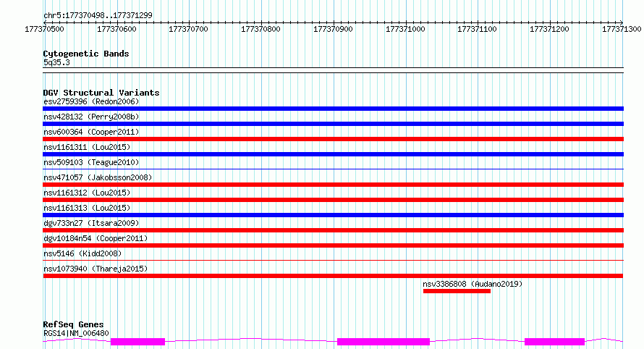Select the nsv1161311 blue variant bar

click(333, 154)
